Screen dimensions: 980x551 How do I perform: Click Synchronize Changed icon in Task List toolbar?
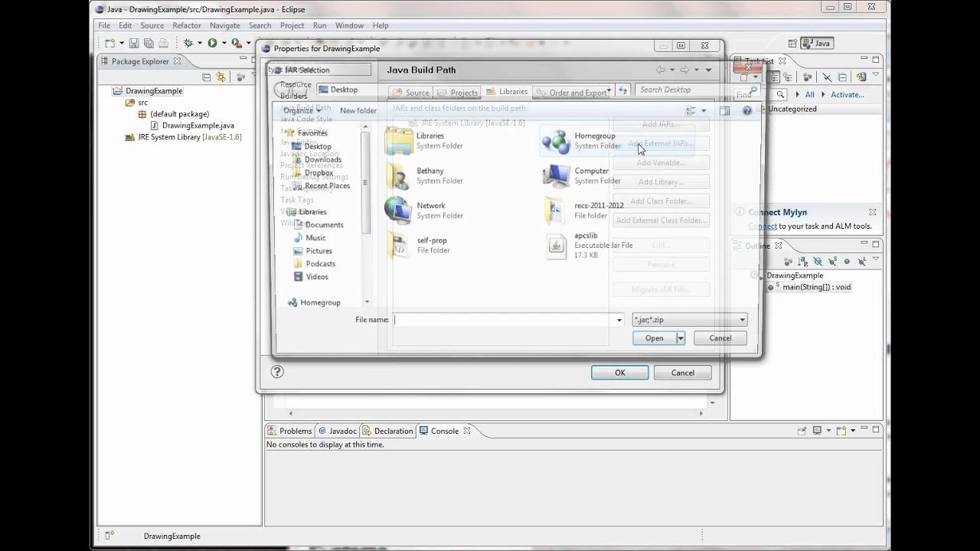click(861, 77)
